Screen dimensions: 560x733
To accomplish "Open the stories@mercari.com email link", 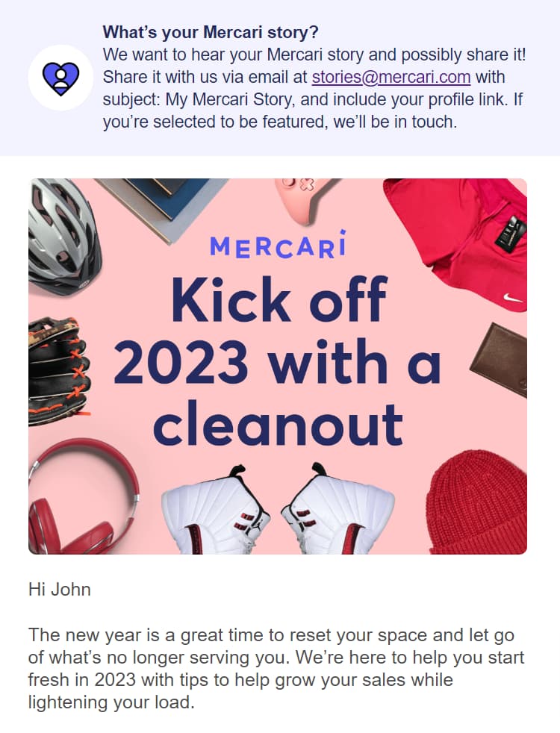I will pos(391,77).
